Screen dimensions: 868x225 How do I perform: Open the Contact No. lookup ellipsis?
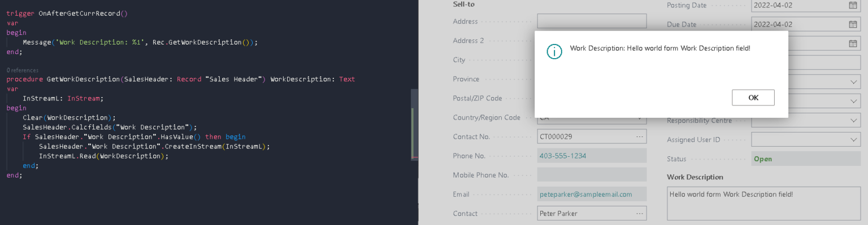tap(639, 136)
